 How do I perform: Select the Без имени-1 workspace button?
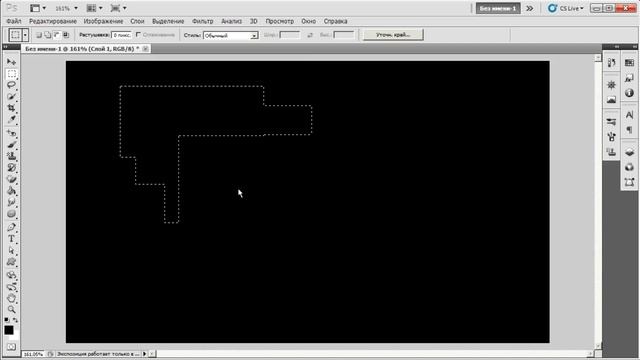498,8
